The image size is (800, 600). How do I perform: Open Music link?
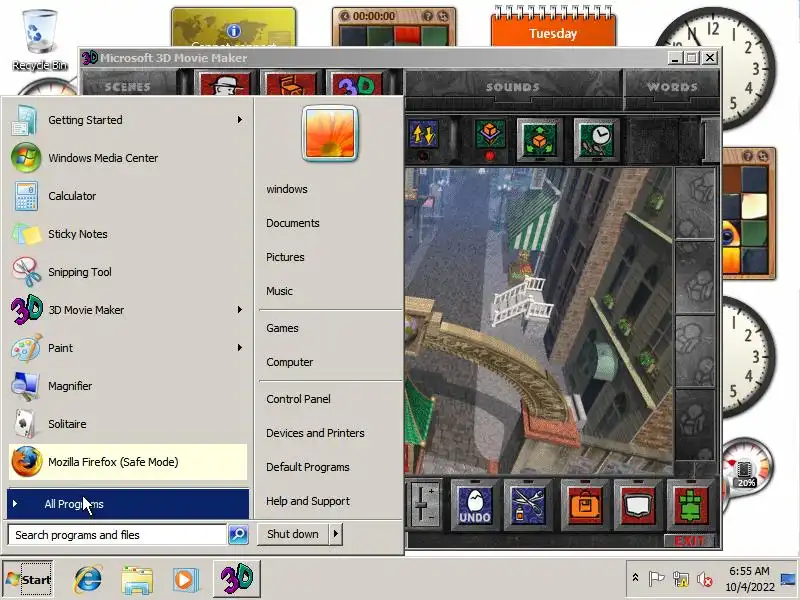click(x=279, y=291)
